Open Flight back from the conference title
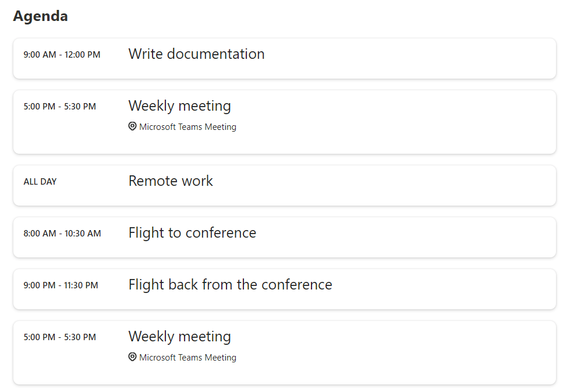 click(230, 285)
